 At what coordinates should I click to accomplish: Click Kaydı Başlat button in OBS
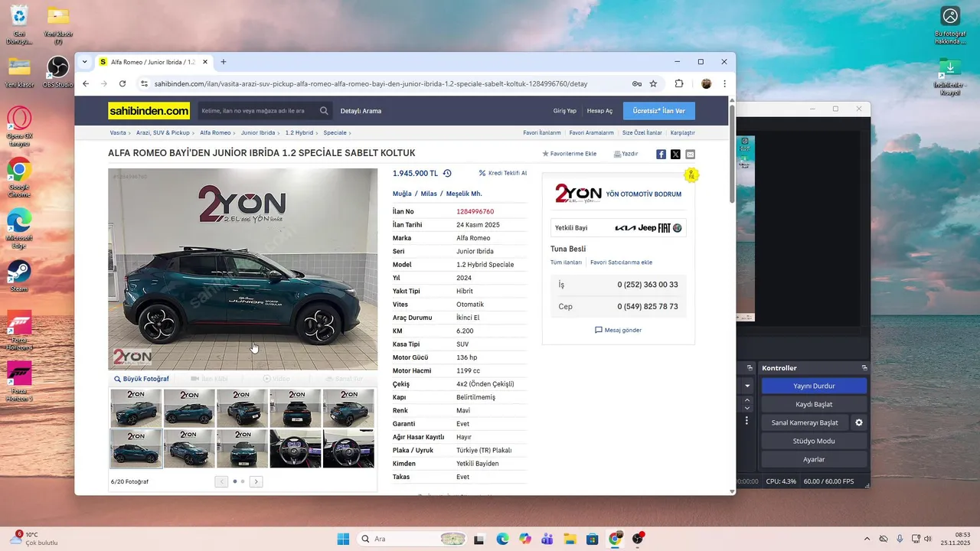pyautogui.click(x=814, y=404)
